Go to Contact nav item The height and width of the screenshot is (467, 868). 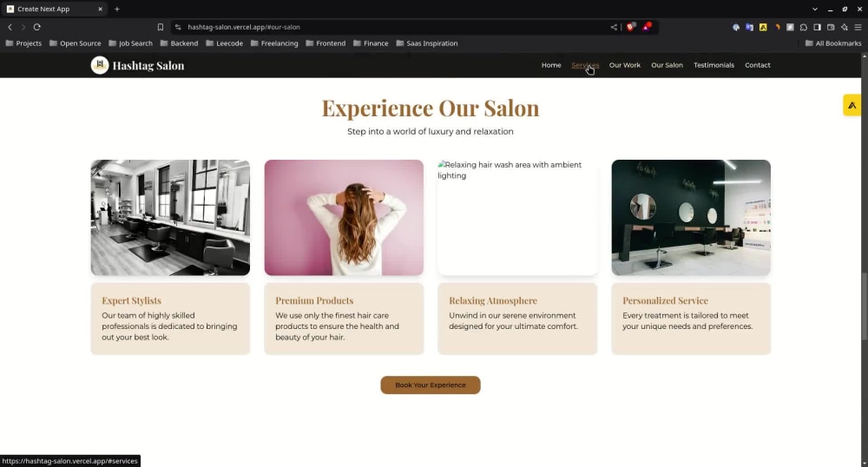(x=757, y=65)
